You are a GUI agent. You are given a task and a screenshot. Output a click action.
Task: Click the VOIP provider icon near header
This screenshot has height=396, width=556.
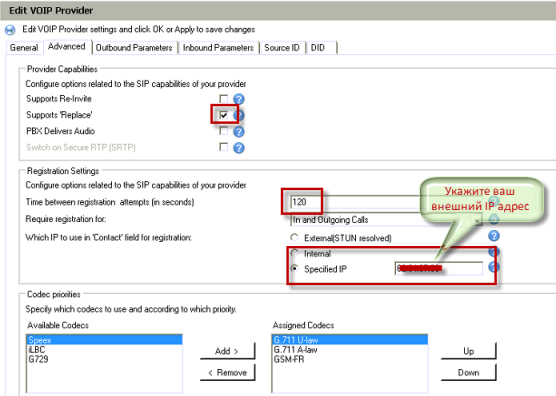[x=10, y=30]
